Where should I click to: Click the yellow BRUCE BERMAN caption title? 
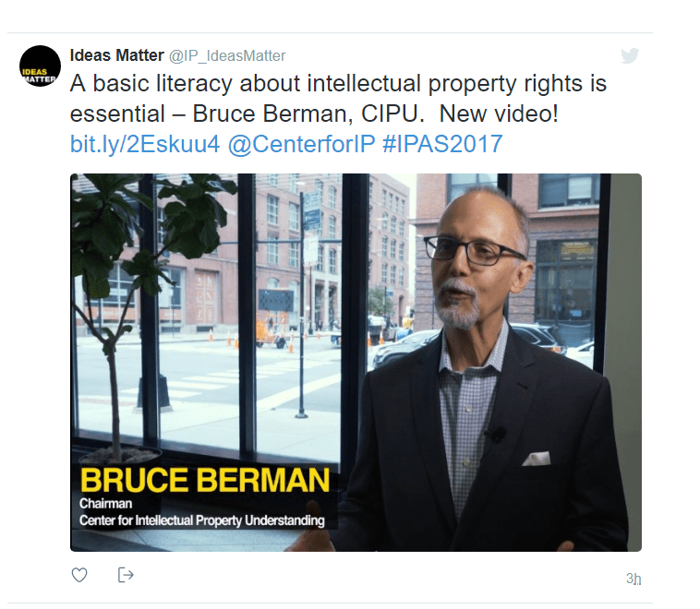tap(205, 480)
